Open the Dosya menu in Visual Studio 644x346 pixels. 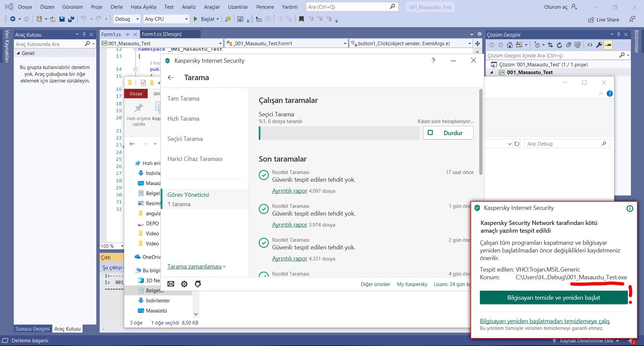tap(25, 7)
